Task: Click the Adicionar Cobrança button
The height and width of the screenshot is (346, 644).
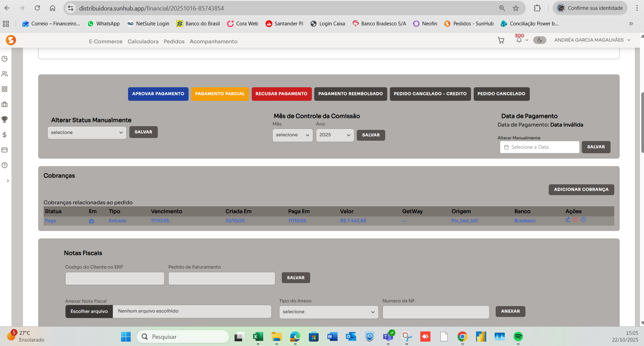Action: click(581, 190)
